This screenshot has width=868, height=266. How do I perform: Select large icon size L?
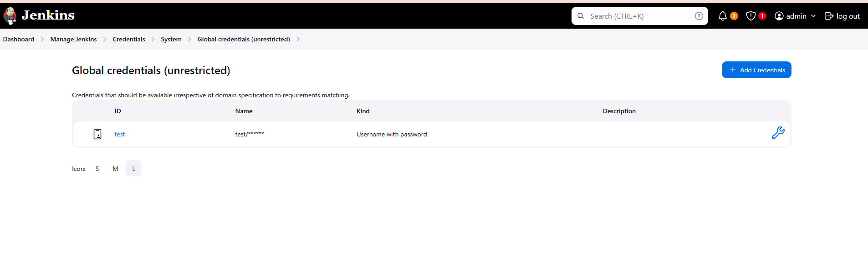coord(133,169)
